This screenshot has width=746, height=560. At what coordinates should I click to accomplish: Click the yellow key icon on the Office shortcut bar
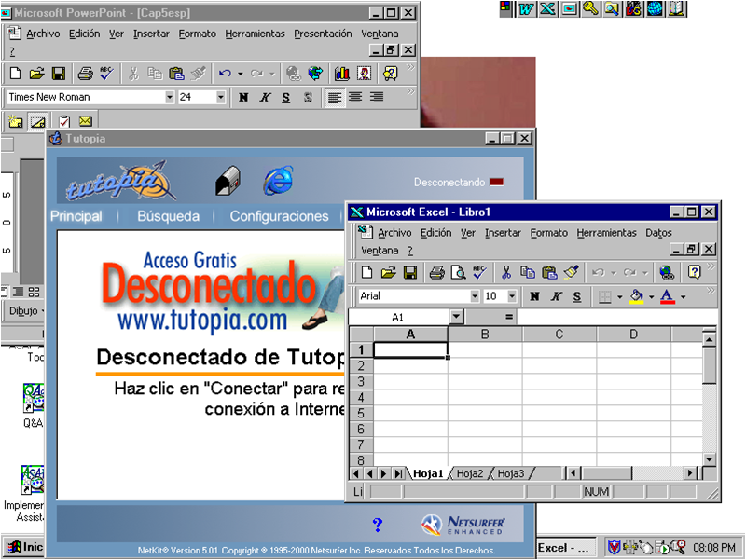pos(590,8)
